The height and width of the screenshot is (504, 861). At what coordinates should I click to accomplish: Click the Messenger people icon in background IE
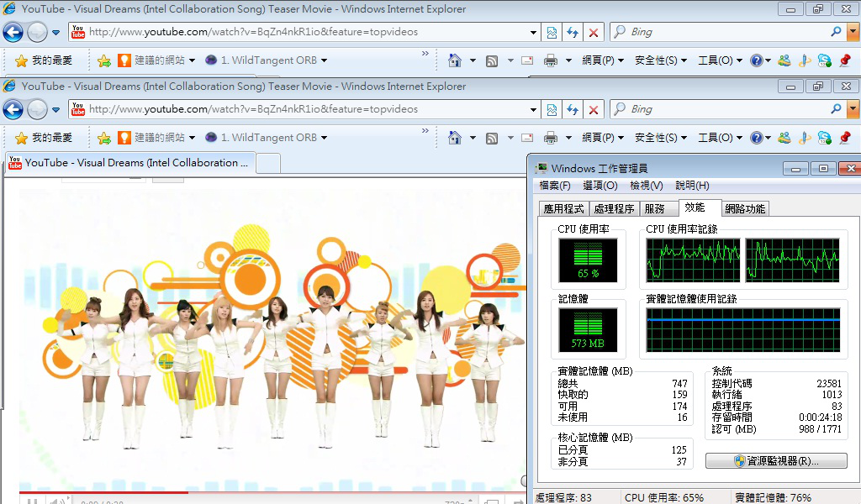(x=784, y=60)
